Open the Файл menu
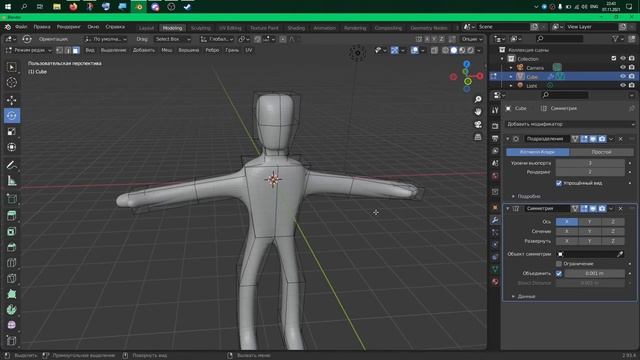 pyautogui.click(x=21, y=27)
